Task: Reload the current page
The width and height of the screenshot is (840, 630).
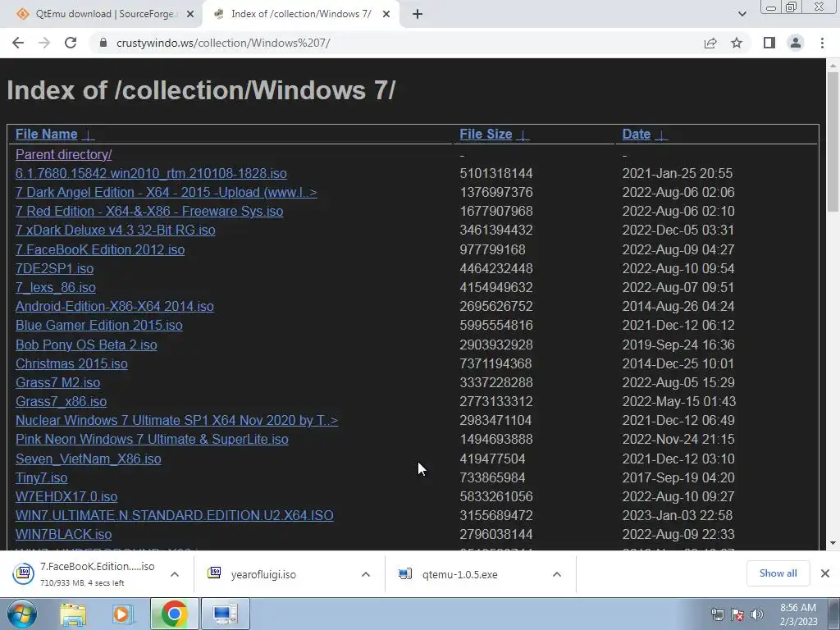Action: (x=71, y=43)
